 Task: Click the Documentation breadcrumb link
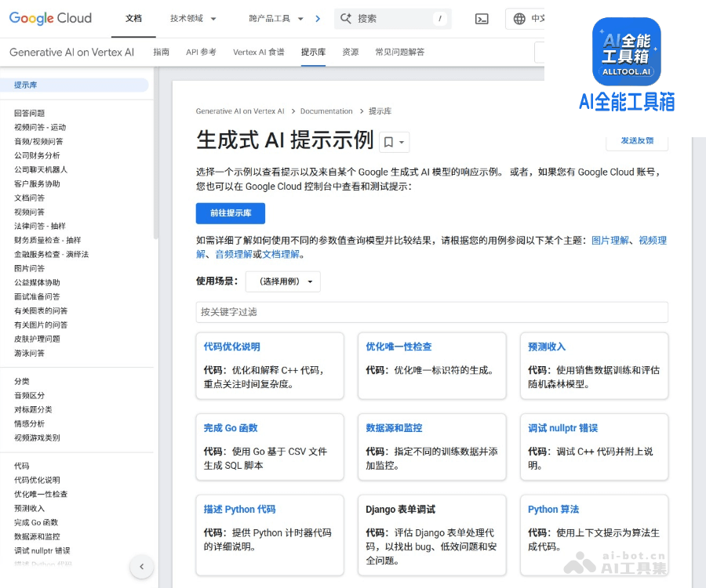(326, 111)
